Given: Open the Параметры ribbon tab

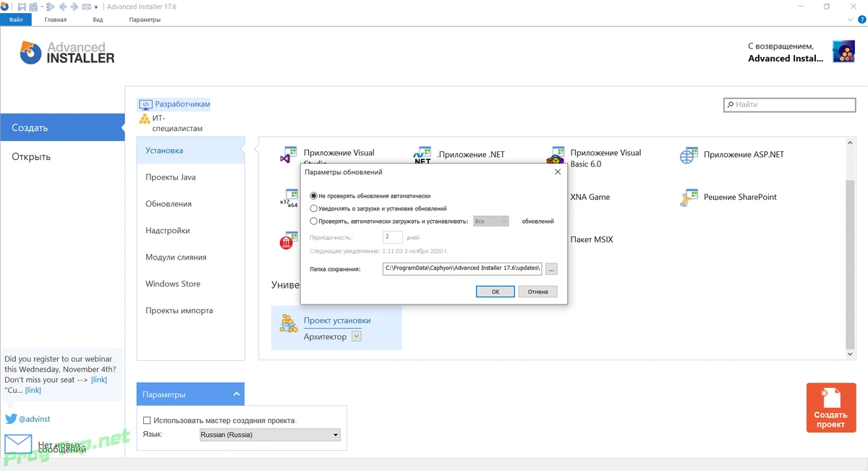Looking at the screenshot, I should click(145, 20).
